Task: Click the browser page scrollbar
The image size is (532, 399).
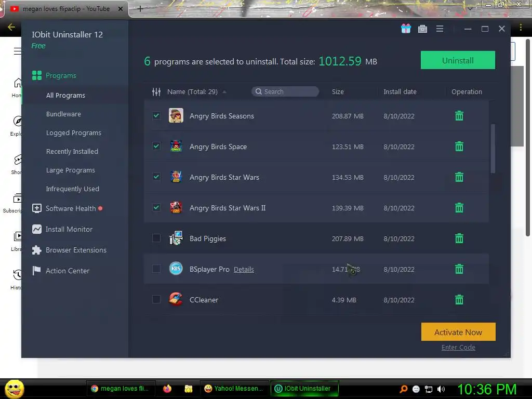Action: (x=528, y=137)
